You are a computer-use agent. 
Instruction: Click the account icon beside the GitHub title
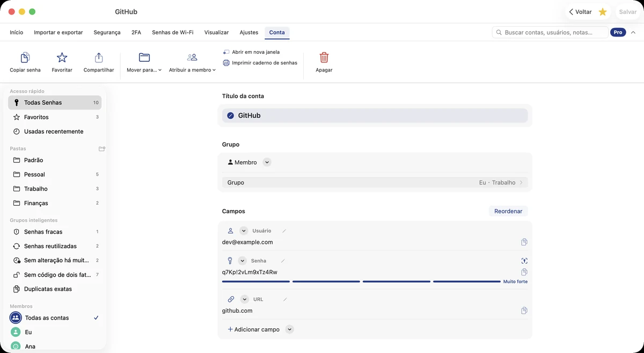230,116
